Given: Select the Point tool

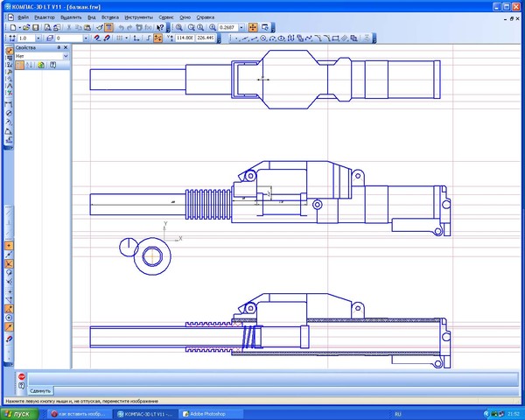Looking at the screenshot, I should click(237, 38).
